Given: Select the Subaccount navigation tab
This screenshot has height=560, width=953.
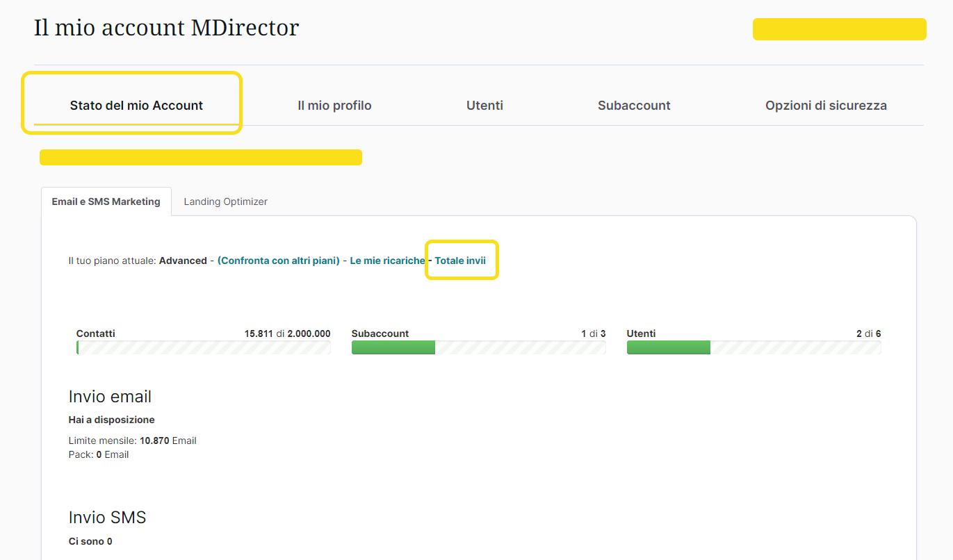Looking at the screenshot, I should click(x=634, y=106).
